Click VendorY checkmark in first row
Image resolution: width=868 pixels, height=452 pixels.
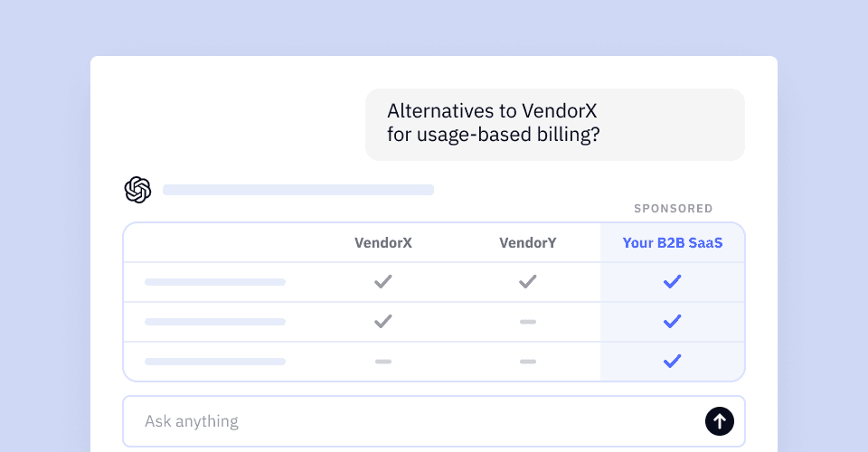pyautogui.click(x=527, y=282)
